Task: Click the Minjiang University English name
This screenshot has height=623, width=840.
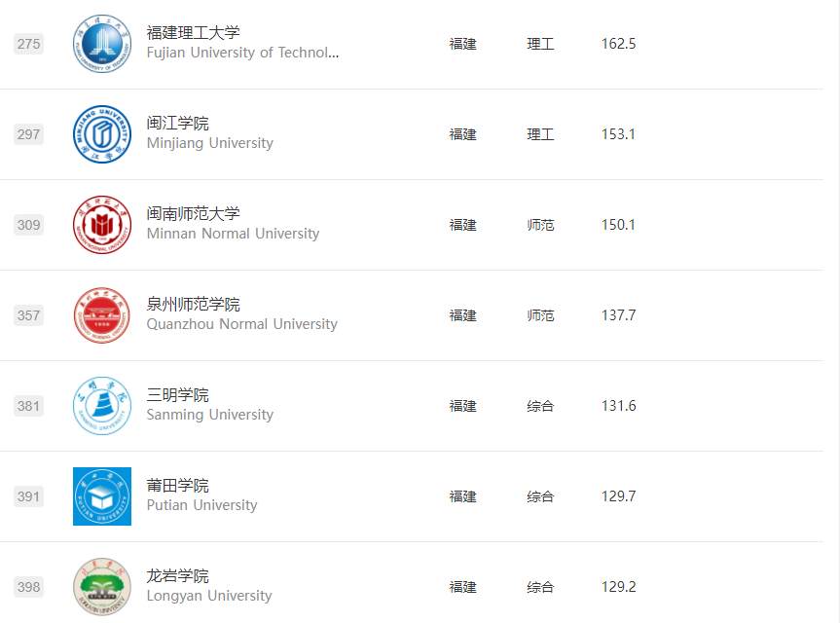Action: 209,143
